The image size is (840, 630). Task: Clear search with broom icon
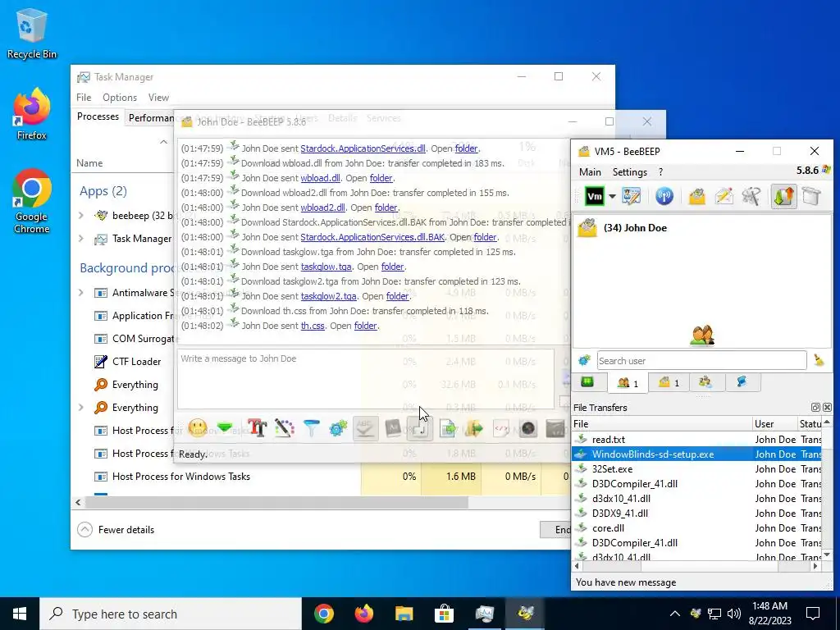click(x=819, y=361)
